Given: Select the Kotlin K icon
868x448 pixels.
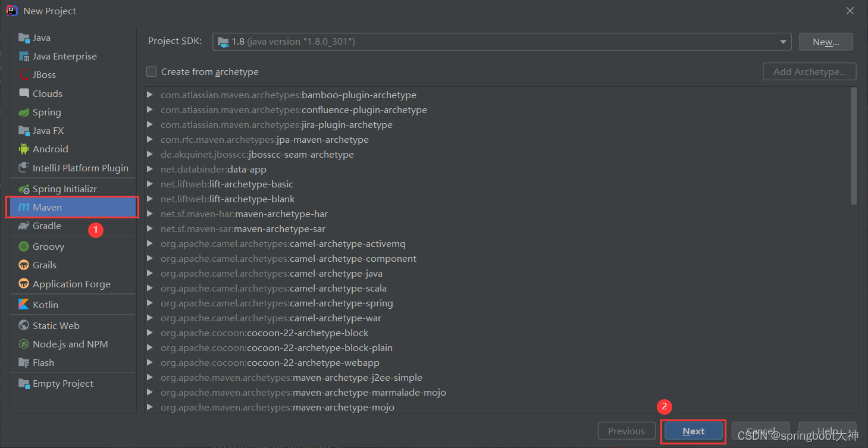Looking at the screenshot, I should tap(24, 305).
